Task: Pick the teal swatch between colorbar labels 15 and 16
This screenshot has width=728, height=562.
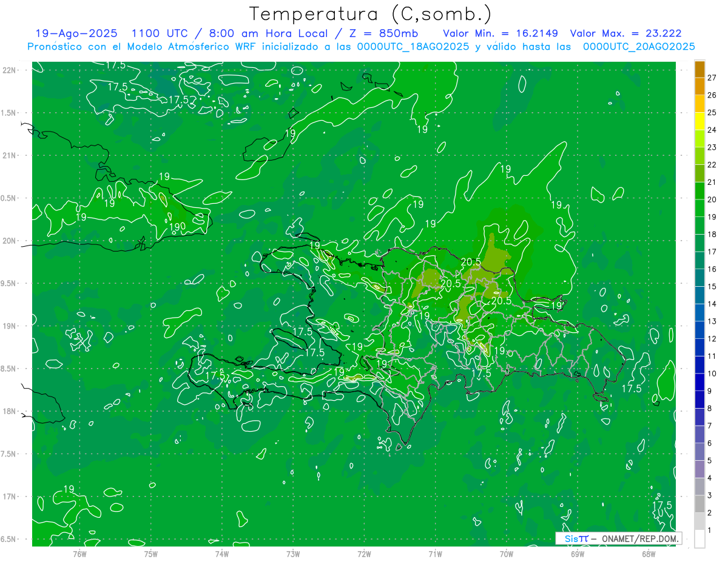Action: click(699, 278)
